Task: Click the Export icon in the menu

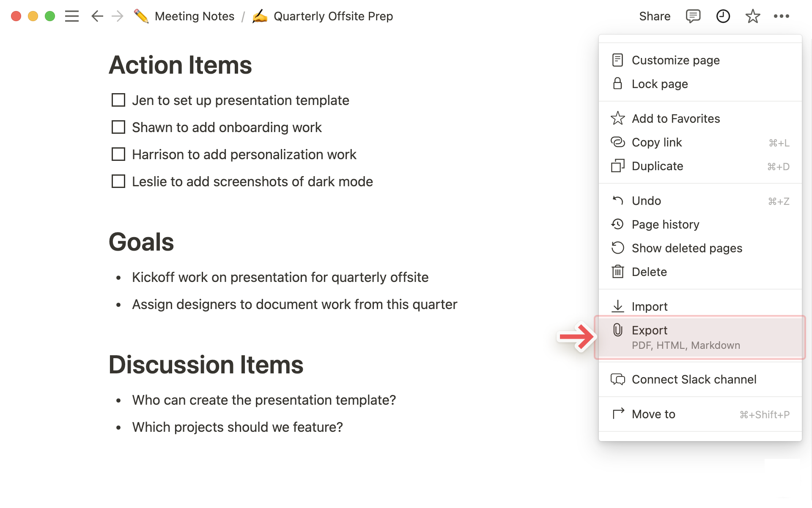Action: 617,330
